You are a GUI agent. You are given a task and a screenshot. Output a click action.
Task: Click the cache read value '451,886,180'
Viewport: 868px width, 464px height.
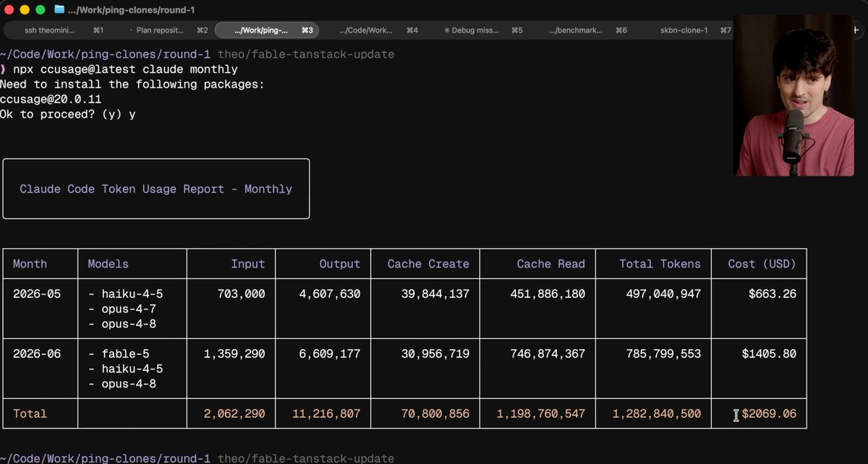click(548, 294)
